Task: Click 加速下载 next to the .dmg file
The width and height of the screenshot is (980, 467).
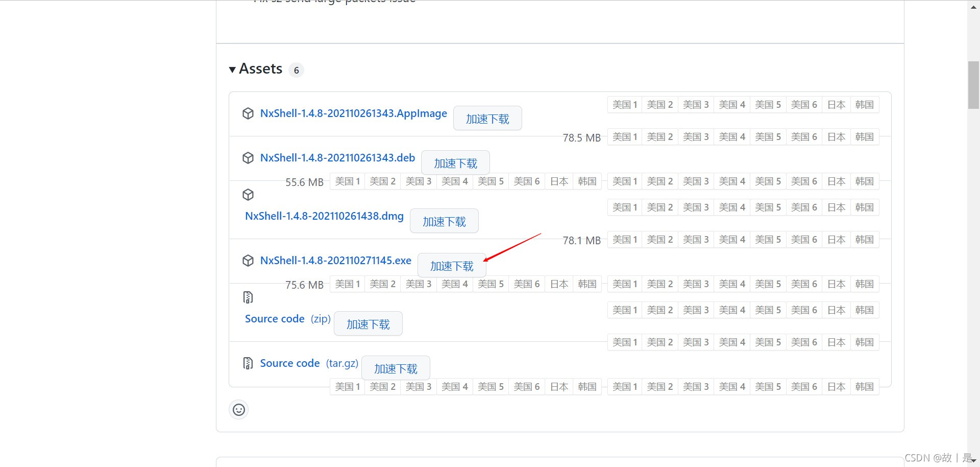Action: point(444,221)
